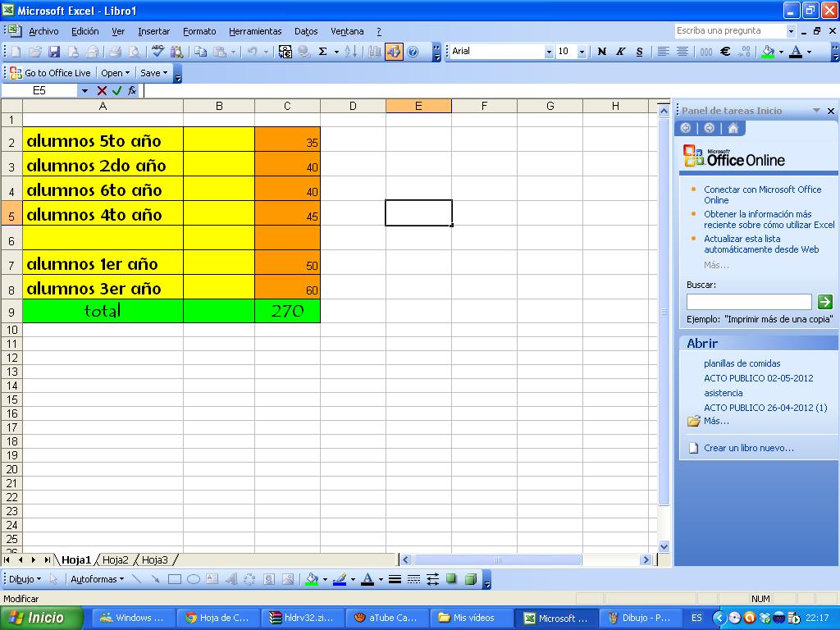840x630 pixels.
Task: Click the AutoSum sigma icon
Action: point(322,52)
